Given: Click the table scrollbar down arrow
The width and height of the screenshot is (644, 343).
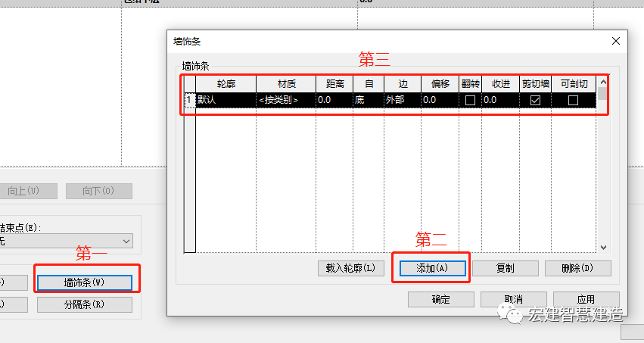Looking at the screenshot, I should 603,248.
